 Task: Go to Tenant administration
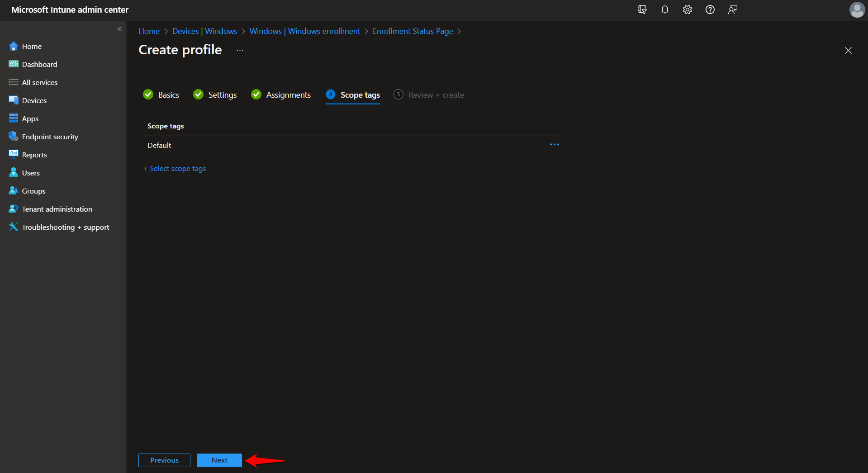tap(57, 209)
